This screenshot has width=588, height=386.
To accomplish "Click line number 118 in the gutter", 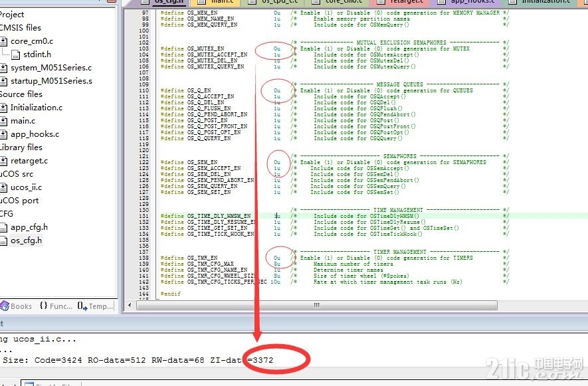I will (144, 138).
